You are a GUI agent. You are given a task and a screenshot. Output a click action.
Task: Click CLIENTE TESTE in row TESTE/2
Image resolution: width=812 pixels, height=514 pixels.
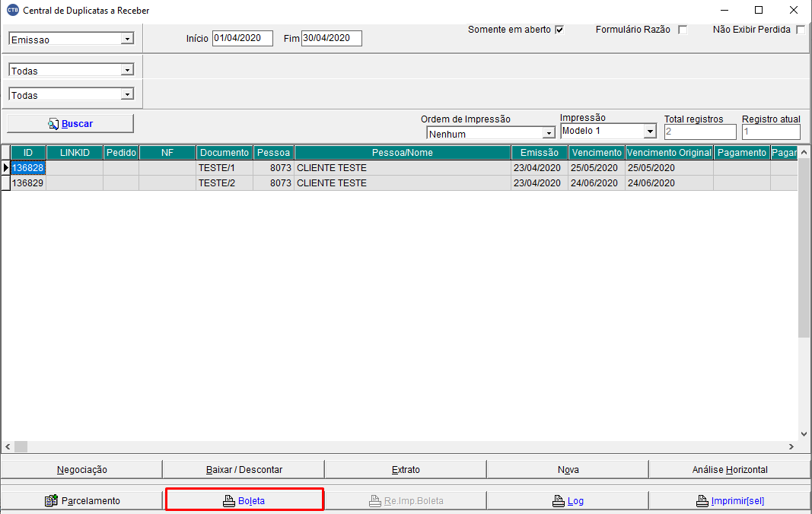pyautogui.click(x=403, y=182)
